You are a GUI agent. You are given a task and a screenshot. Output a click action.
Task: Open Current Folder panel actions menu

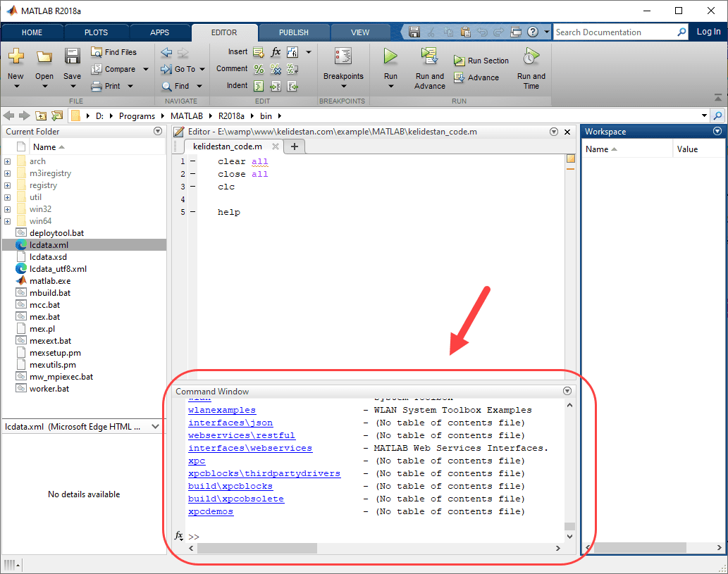coord(158,131)
